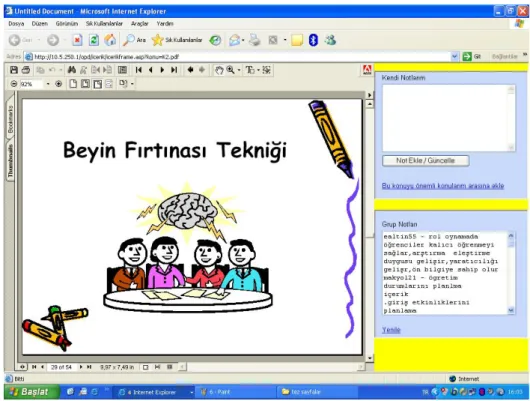The height and width of the screenshot is (401, 530).
Task: Select the Zoom In magnifier tool
Action: point(231,70)
